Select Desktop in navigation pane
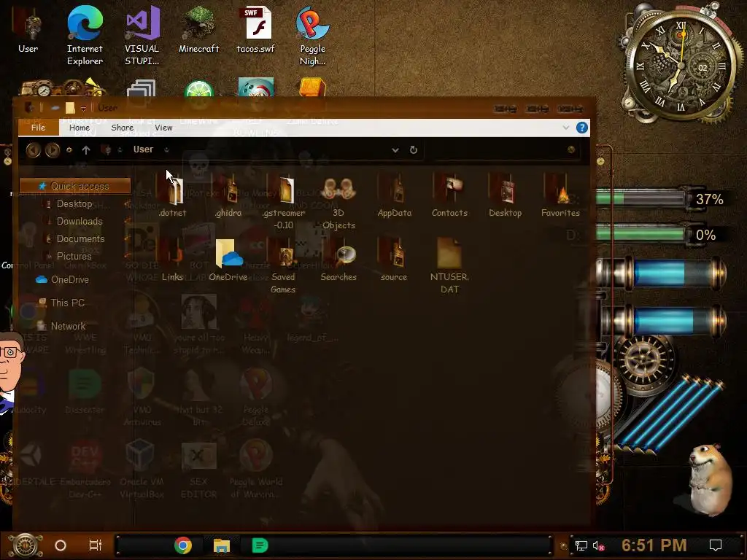Viewport: 747px width, 560px height. pyautogui.click(x=75, y=204)
